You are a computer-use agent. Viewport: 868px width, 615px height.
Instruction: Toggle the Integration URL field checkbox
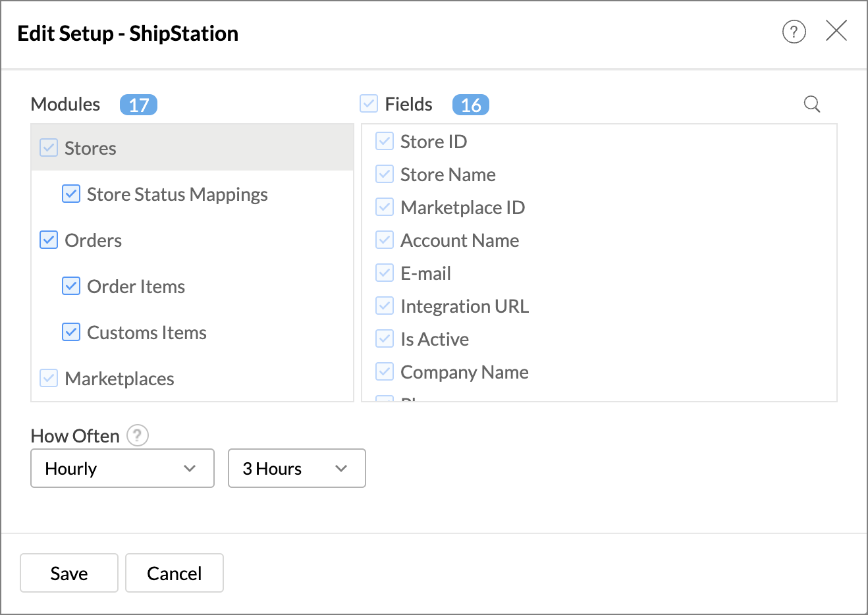(x=385, y=306)
